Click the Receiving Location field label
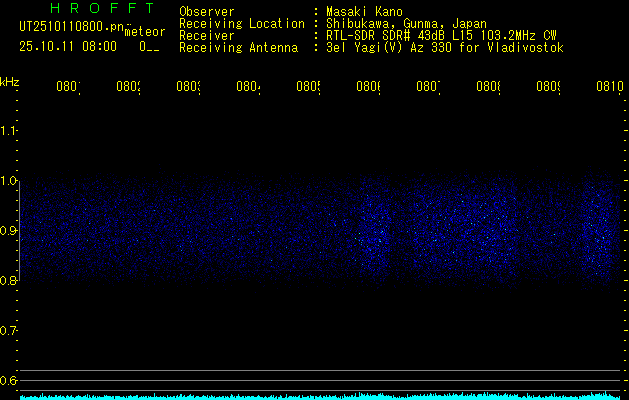The height and width of the screenshot is (400, 629). pos(241,23)
